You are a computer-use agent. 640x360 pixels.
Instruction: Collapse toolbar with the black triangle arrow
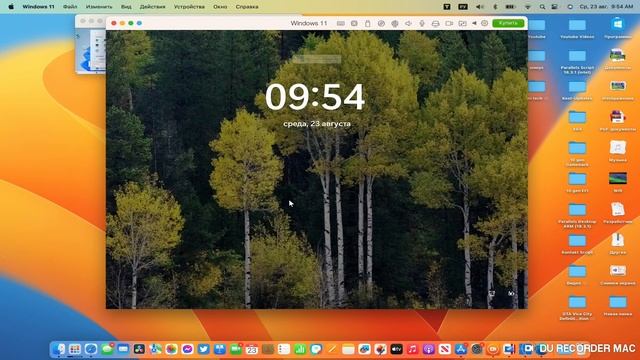(x=474, y=23)
